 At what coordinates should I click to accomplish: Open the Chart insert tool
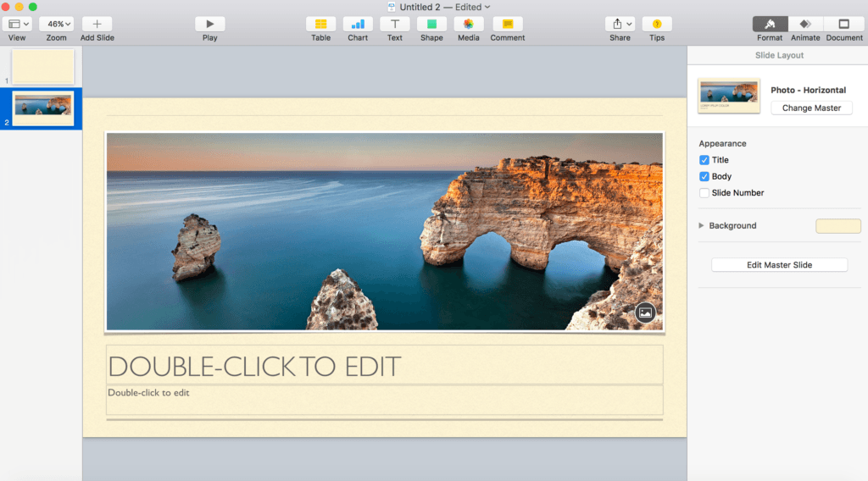(x=358, y=25)
